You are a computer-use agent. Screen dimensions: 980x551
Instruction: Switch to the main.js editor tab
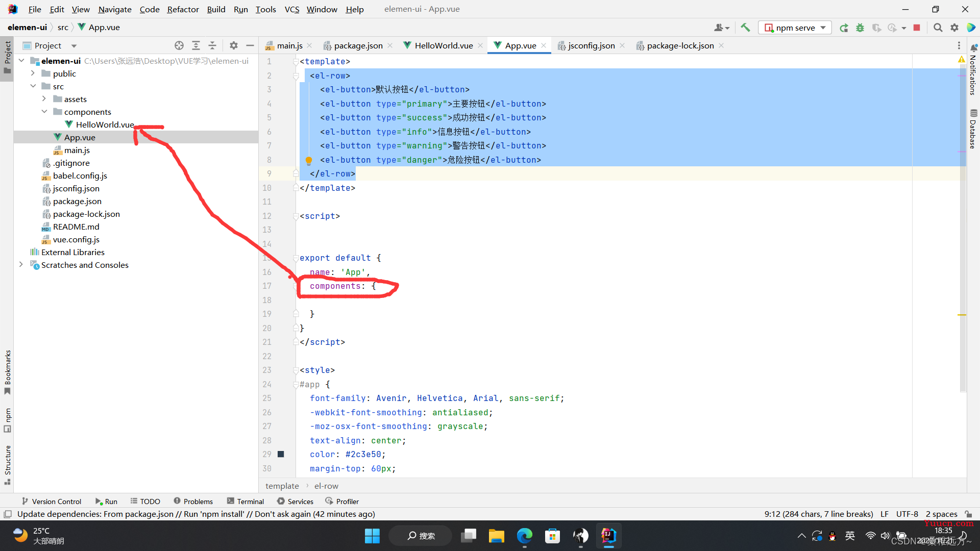(x=289, y=45)
